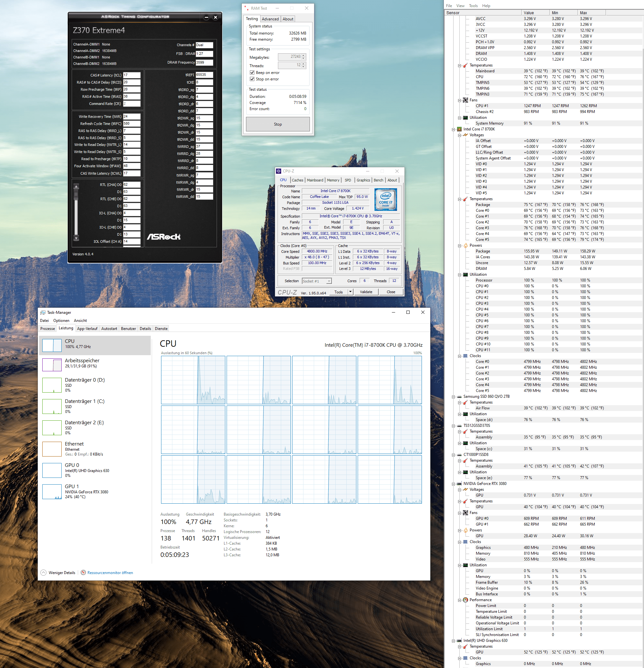This screenshot has height=668, width=644.
Task: Disable the Beep on error checkbox
Action: click(252, 73)
